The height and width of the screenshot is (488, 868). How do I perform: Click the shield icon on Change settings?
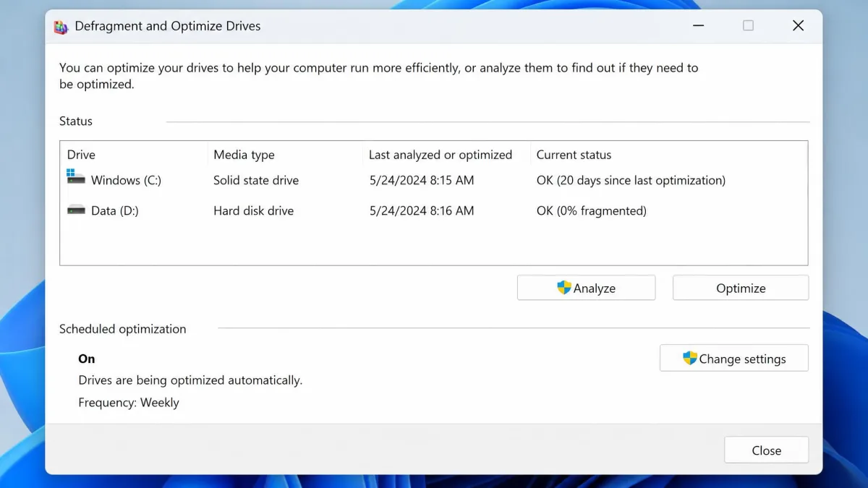click(690, 358)
